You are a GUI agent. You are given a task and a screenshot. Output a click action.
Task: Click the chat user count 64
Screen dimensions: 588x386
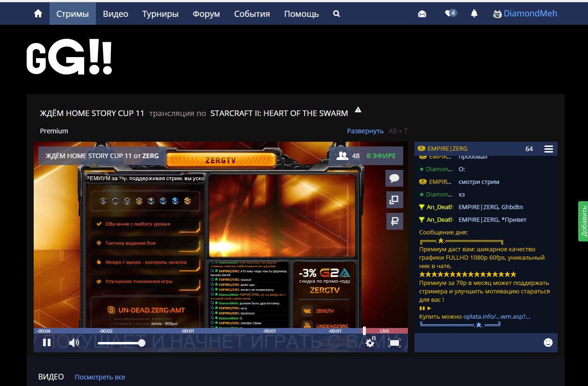(529, 149)
